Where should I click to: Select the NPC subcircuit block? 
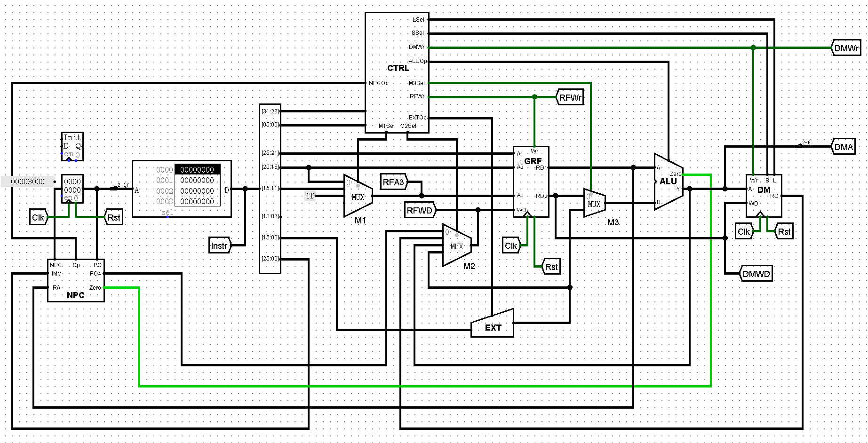pos(76,280)
